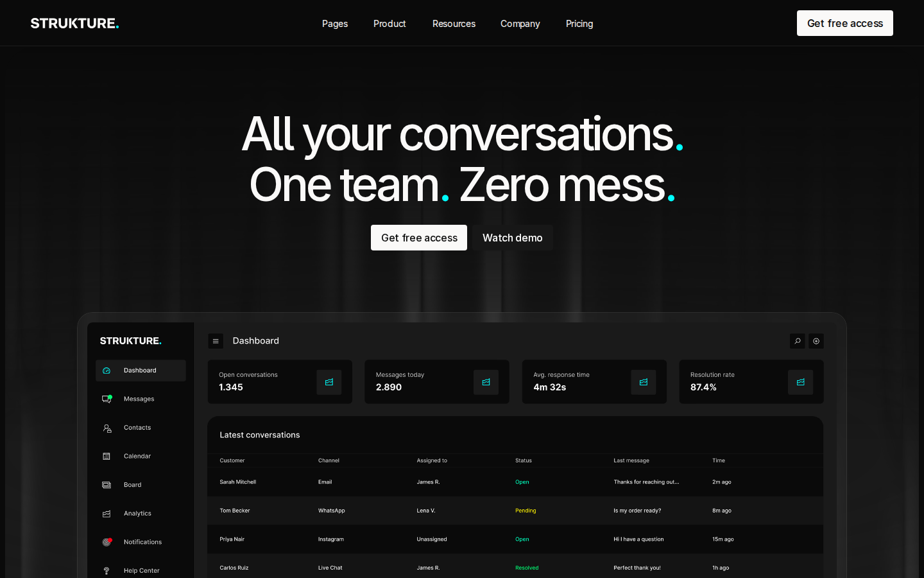Click the Open conversations value 1.345
Image resolution: width=924 pixels, height=578 pixels.
click(x=231, y=387)
